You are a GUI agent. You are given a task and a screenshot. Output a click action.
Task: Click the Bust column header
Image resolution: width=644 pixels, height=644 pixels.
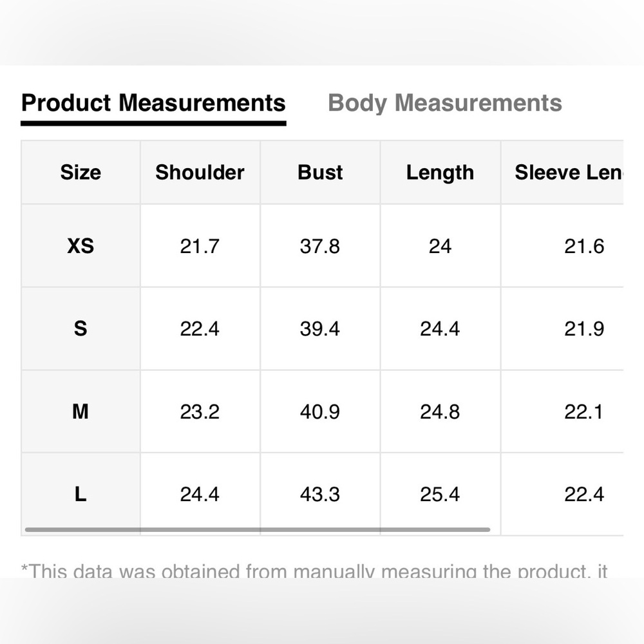pos(320,172)
